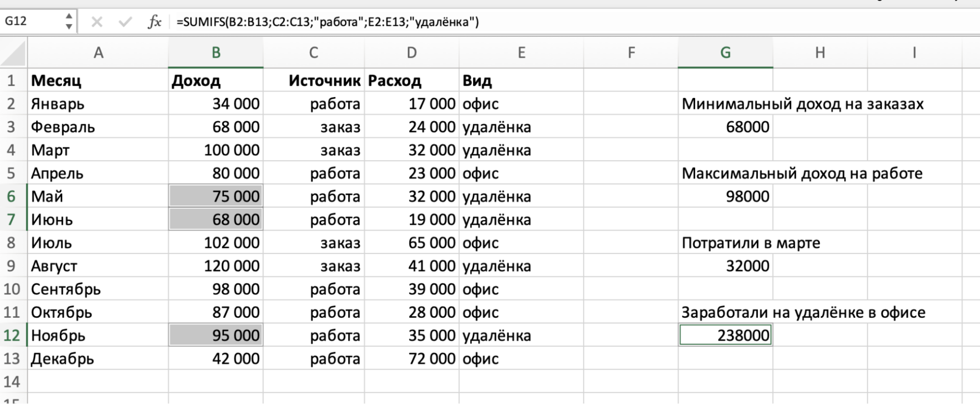Select the 72 000 expense cell
The image size is (980, 404).
click(x=411, y=359)
